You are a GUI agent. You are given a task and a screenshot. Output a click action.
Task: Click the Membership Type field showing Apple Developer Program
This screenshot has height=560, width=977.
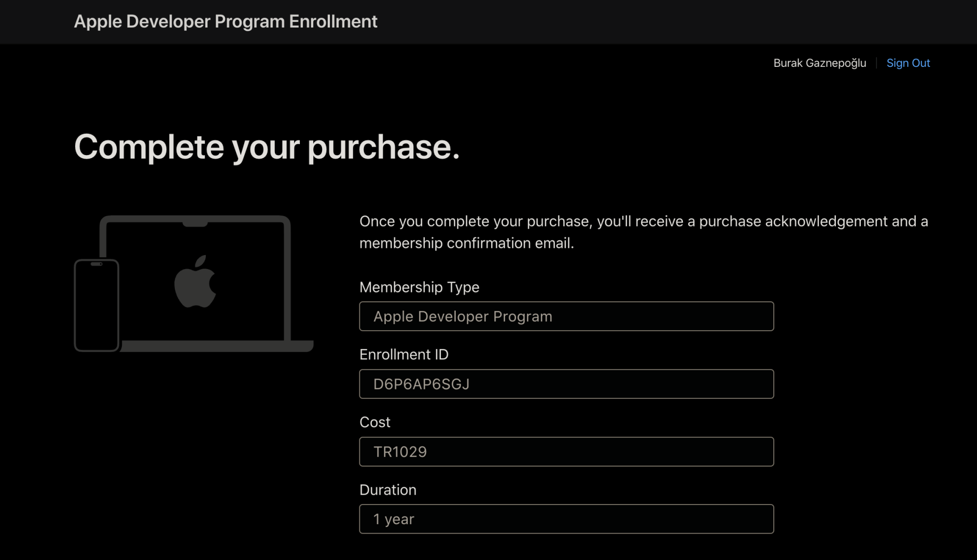(566, 316)
